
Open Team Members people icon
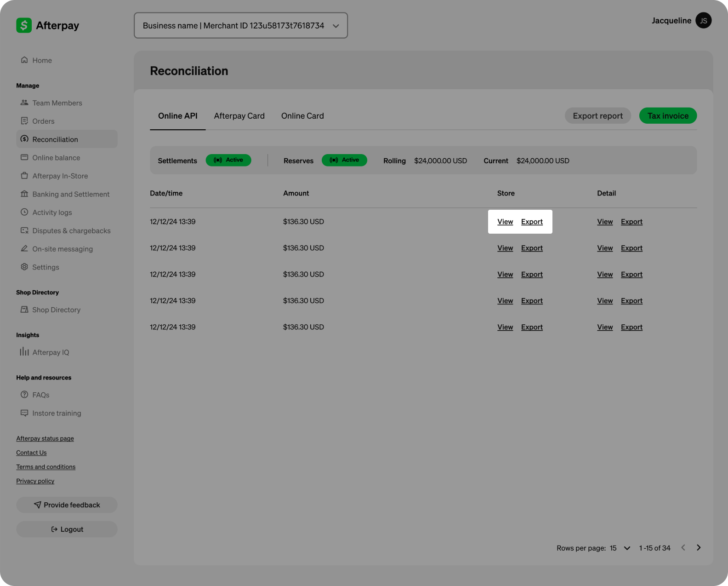point(24,103)
